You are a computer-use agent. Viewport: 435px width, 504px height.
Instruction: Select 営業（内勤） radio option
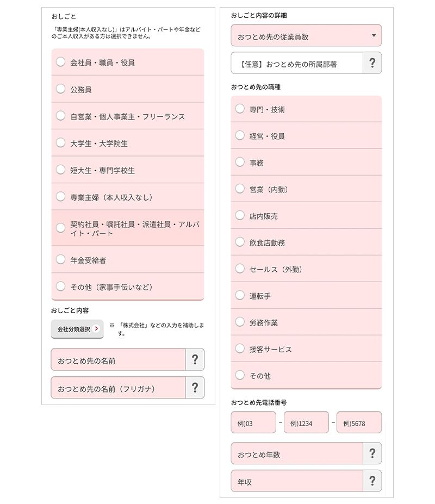tap(239, 189)
